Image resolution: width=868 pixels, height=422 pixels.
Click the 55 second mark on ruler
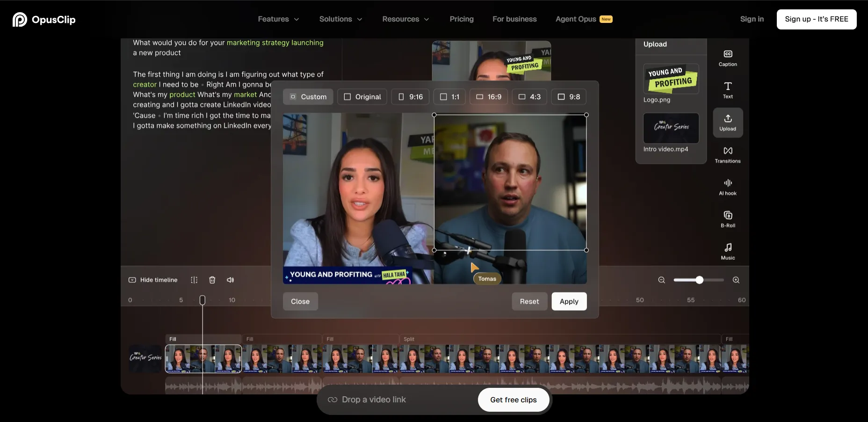click(691, 300)
